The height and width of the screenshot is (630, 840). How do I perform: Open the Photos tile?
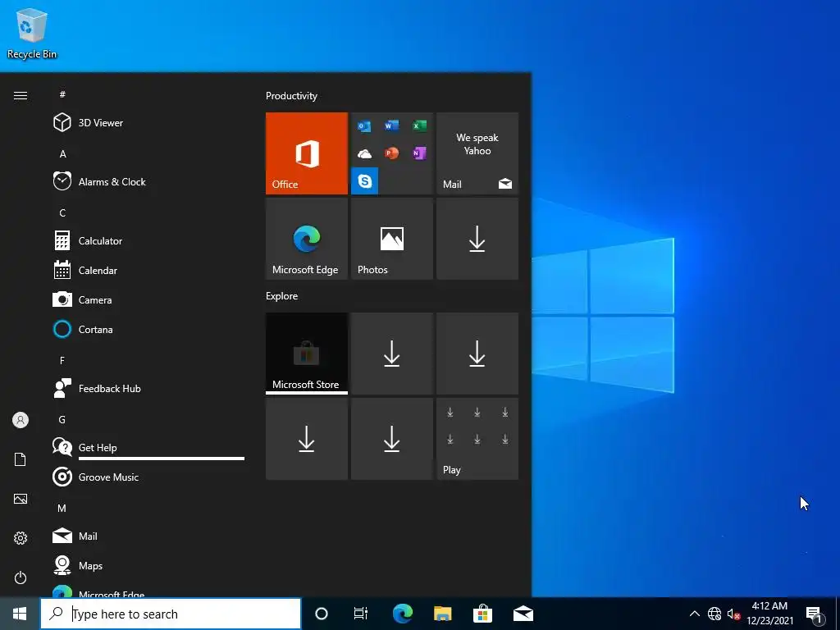391,239
